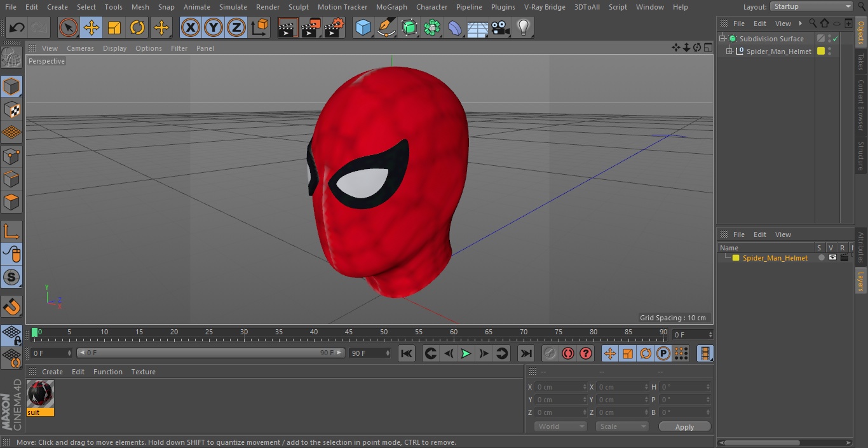Toggle Render flag for Spider_Man_Helmet layer
Image resolution: width=868 pixels, height=448 pixels.
coord(844,258)
